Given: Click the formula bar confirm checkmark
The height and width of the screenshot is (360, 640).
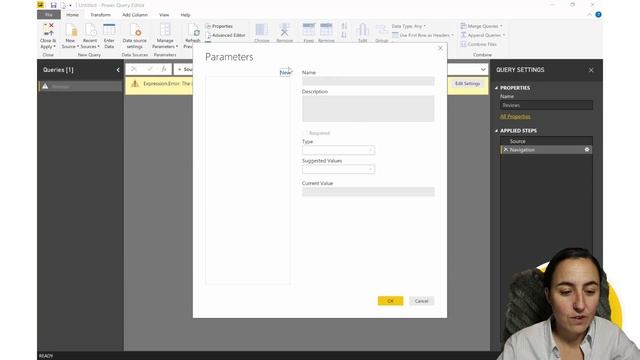Looking at the screenshot, I should (150, 69).
